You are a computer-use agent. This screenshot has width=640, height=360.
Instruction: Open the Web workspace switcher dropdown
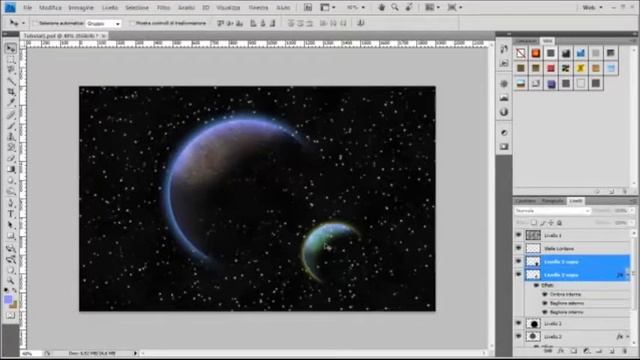coord(593,7)
